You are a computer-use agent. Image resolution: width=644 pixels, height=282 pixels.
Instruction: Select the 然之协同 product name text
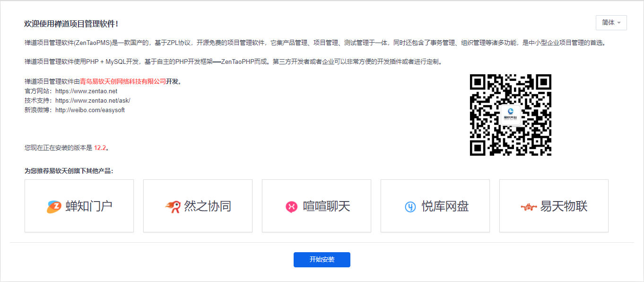point(208,206)
